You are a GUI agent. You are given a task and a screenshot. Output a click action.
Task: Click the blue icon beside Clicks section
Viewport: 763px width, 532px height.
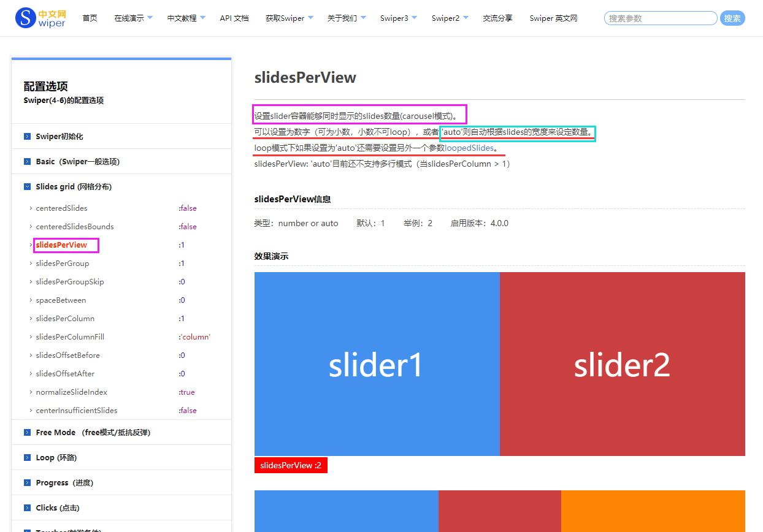coord(26,507)
